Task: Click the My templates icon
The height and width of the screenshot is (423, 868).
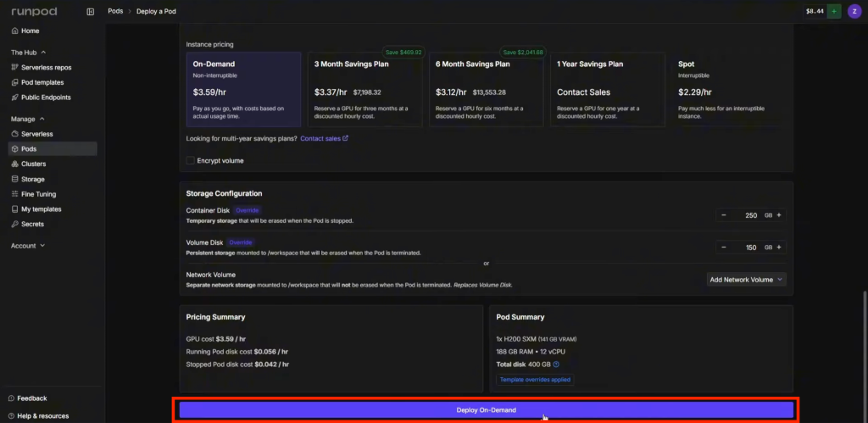Action: tap(15, 209)
